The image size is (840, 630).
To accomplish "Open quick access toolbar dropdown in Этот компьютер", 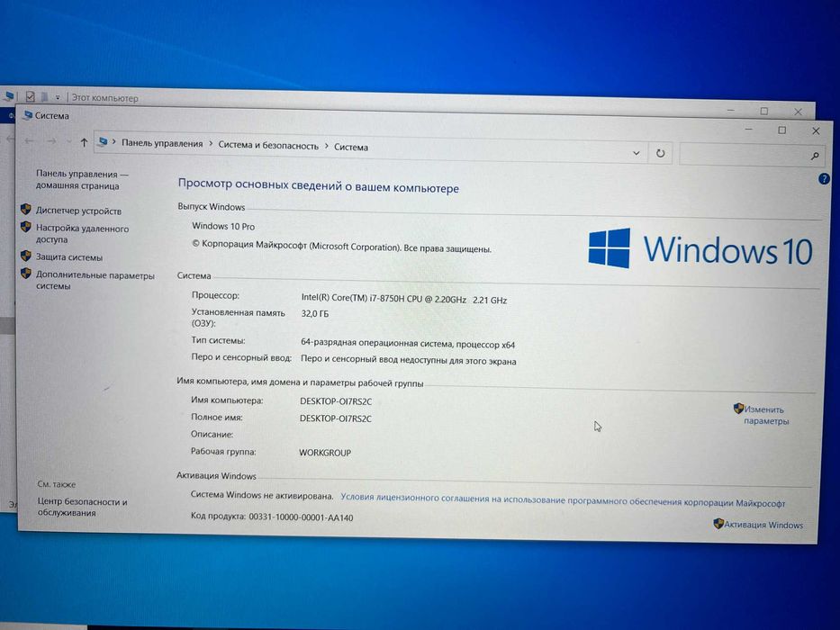I will (x=58, y=97).
